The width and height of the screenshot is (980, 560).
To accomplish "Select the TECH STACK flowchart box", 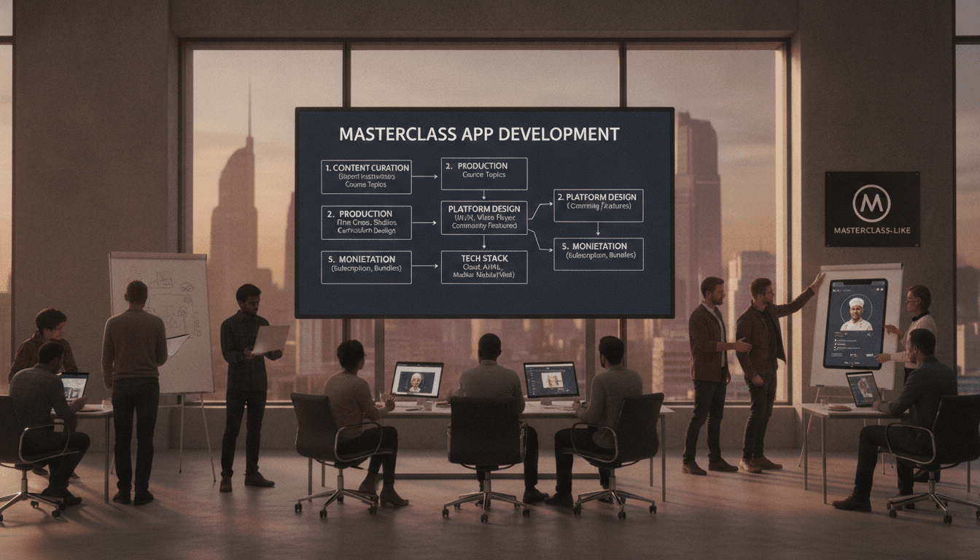I will coord(484,267).
